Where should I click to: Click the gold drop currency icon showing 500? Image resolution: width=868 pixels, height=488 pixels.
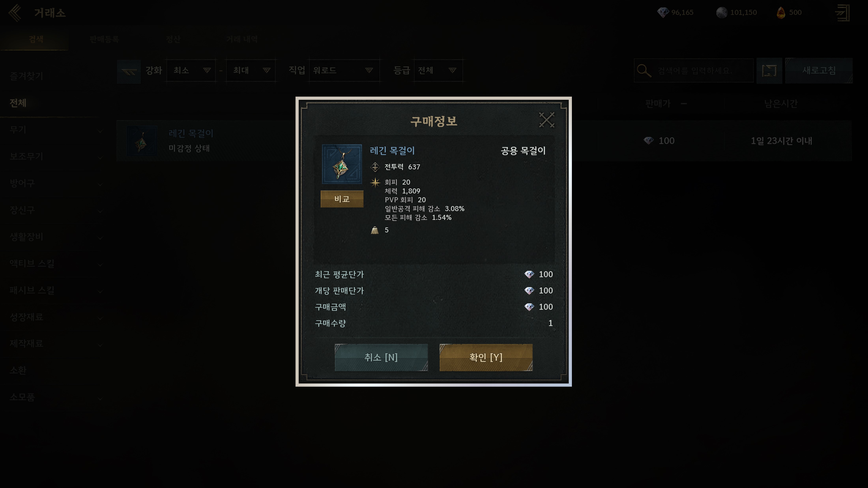coord(781,13)
